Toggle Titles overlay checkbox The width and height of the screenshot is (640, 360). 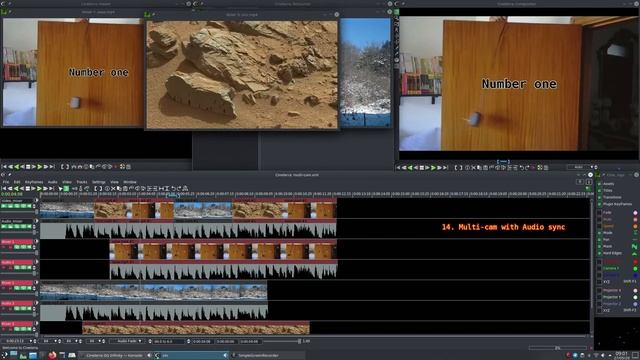click(600, 190)
